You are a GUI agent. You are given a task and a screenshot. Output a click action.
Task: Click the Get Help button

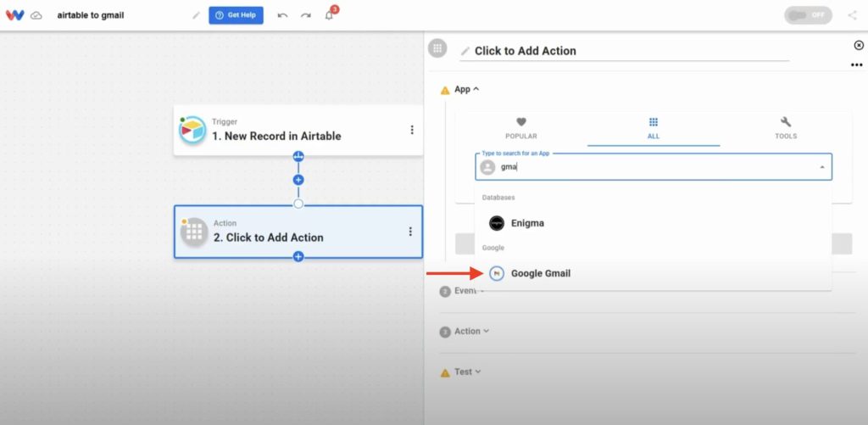point(236,15)
